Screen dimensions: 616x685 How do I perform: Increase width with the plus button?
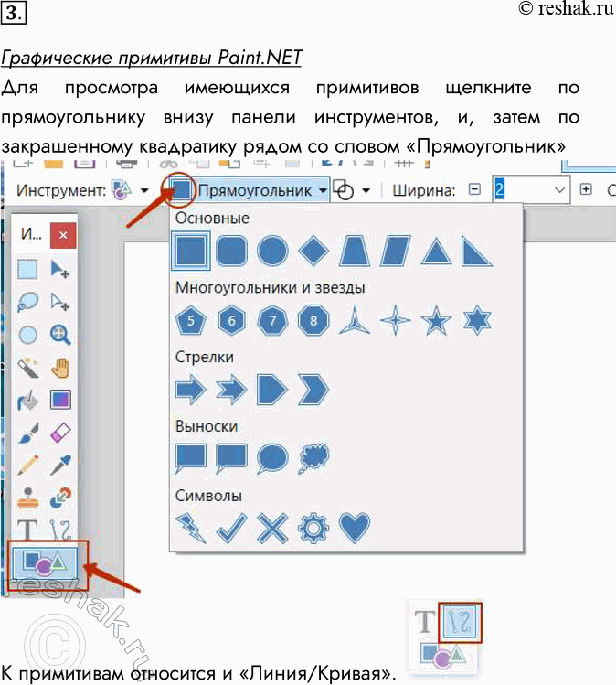coord(586,190)
